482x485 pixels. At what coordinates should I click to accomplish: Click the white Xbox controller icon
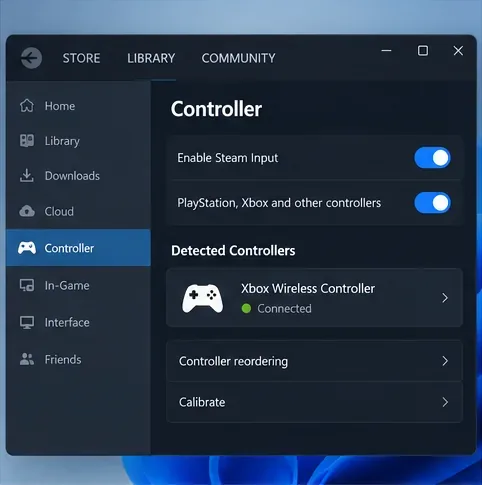pos(202,298)
